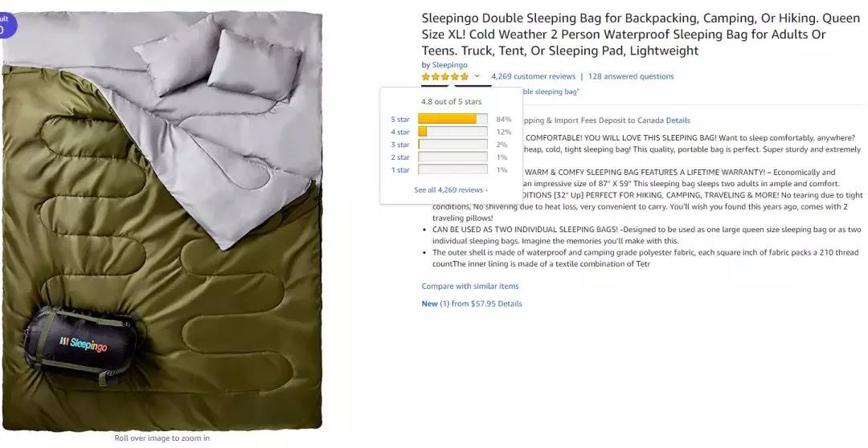Filter reviews by 3 star link

[400, 145]
